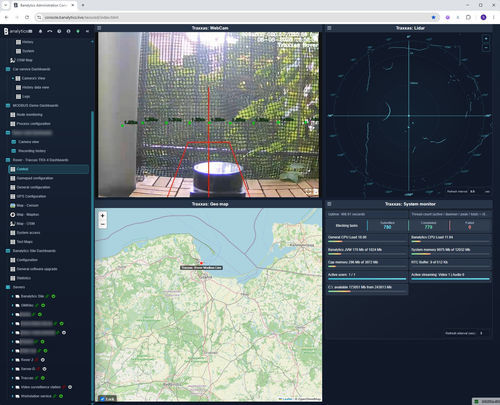The width and height of the screenshot is (500, 405).
Task: Click the grey status icon of Rover 2 server
Action: 43,360
